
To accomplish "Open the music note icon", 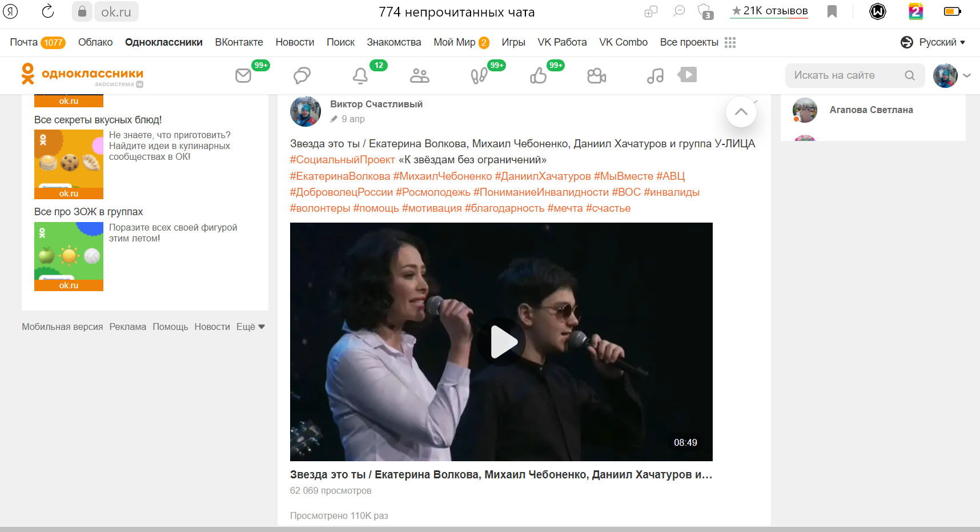I will pyautogui.click(x=655, y=75).
